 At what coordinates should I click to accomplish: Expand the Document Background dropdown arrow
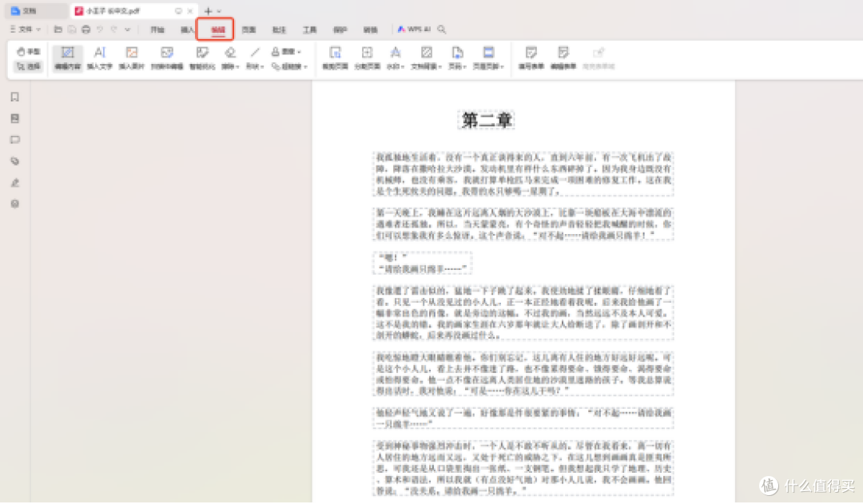tap(440, 66)
